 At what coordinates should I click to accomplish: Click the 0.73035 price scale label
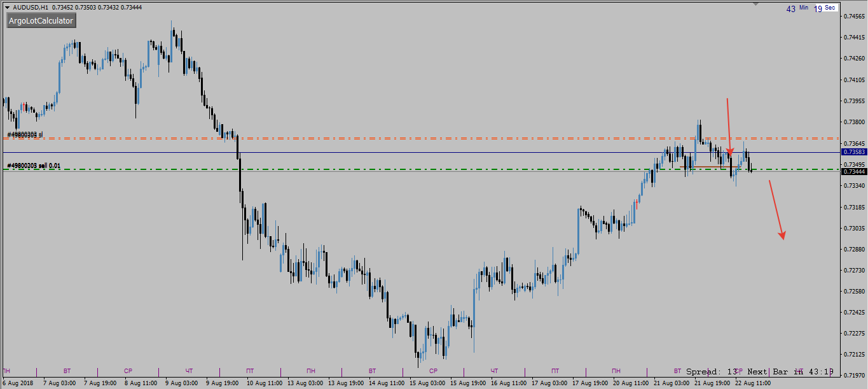(x=853, y=228)
